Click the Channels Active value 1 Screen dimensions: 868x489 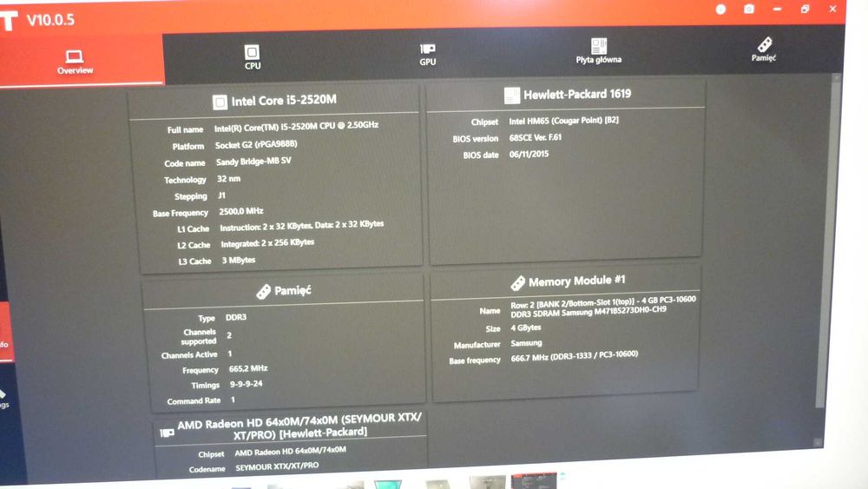[230, 354]
